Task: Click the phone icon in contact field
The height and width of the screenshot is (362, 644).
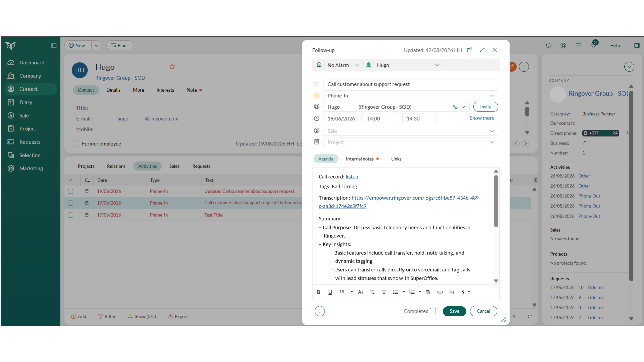Action: coord(455,107)
